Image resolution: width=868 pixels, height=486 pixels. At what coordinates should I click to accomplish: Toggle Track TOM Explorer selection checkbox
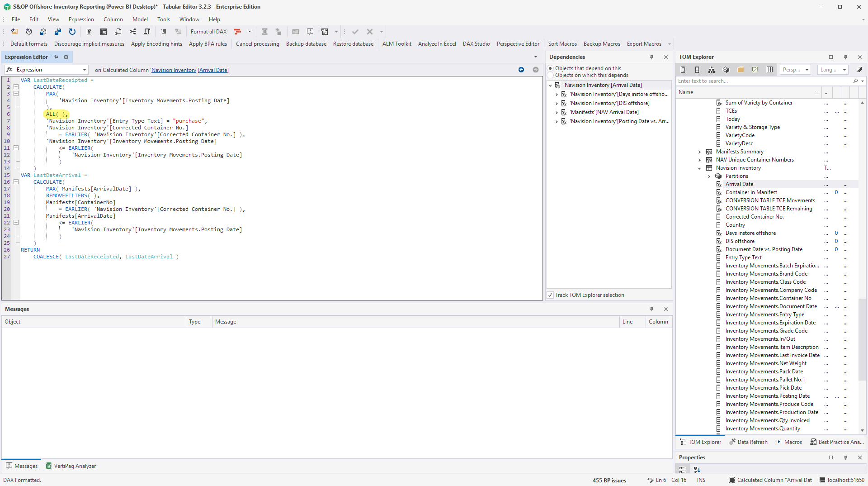coord(550,295)
